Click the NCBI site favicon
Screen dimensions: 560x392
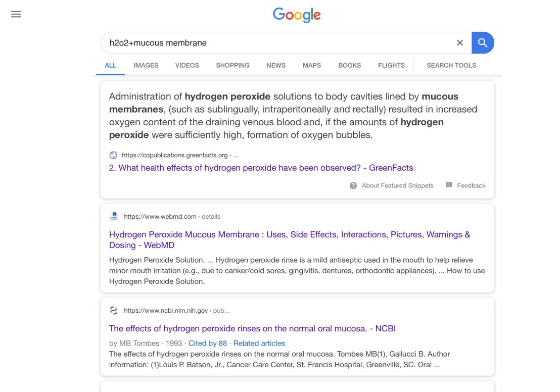(x=114, y=311)
